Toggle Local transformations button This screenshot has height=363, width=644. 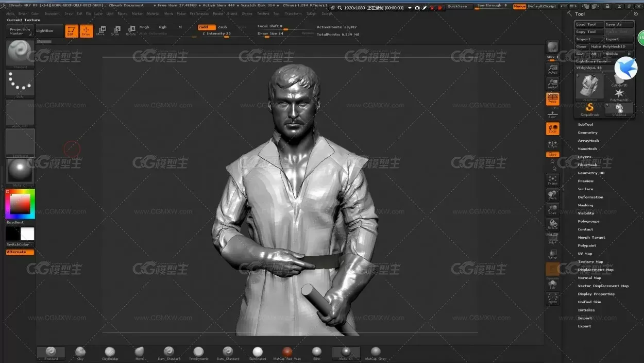click(552, 128)
